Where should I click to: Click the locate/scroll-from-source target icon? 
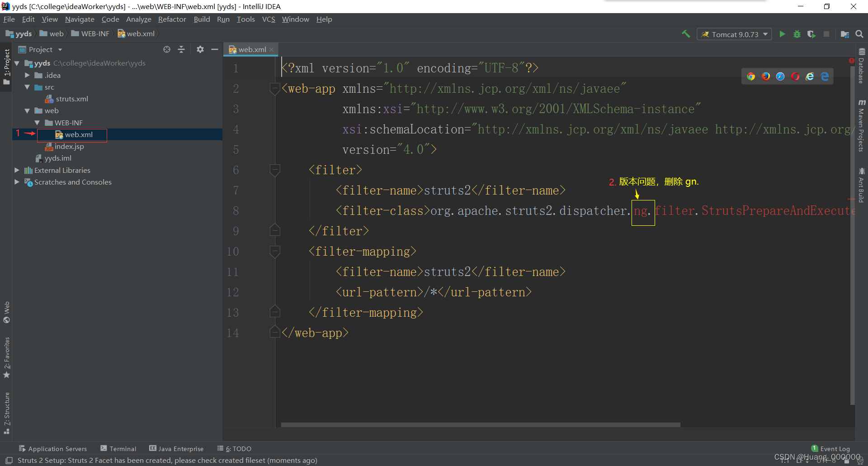167,49
